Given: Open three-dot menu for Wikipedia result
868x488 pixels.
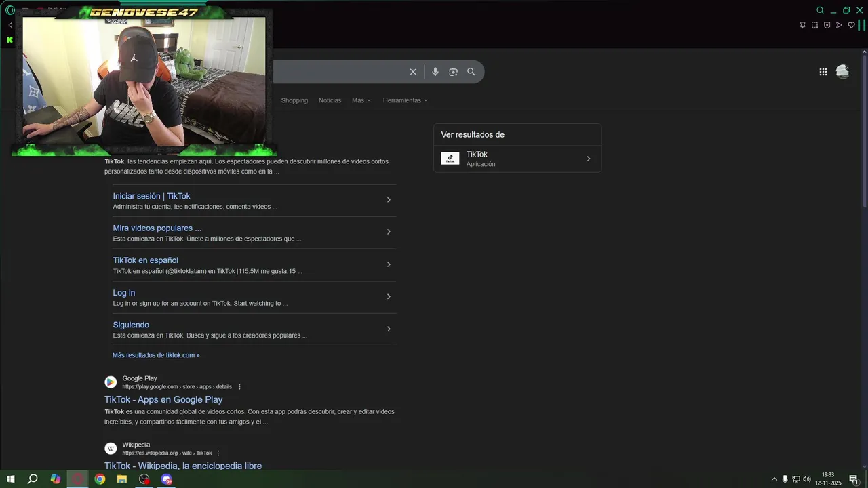Looking at the screenshot, I should pos(218,453).
